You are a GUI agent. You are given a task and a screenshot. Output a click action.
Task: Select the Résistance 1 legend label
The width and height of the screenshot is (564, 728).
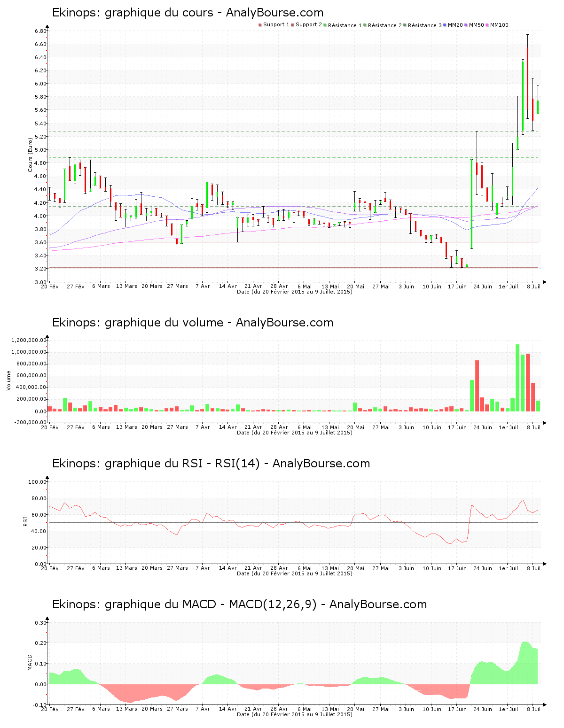(x=345, y=25)
